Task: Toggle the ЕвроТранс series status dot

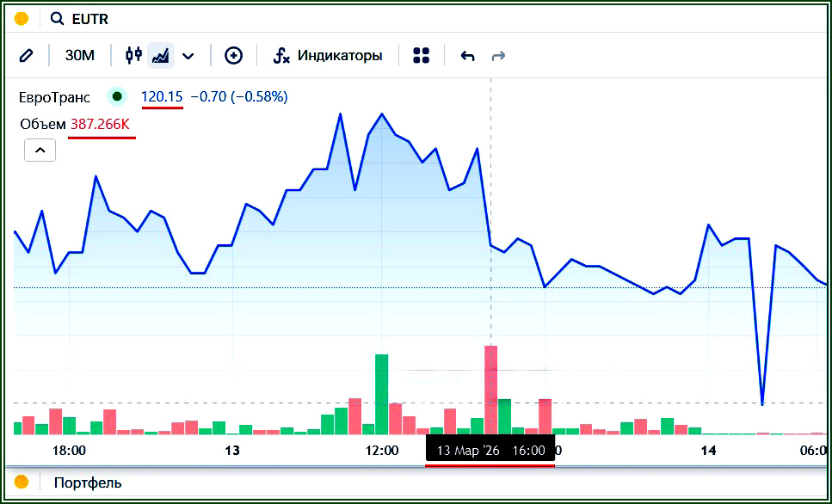Action: click(x=117, y=96)
